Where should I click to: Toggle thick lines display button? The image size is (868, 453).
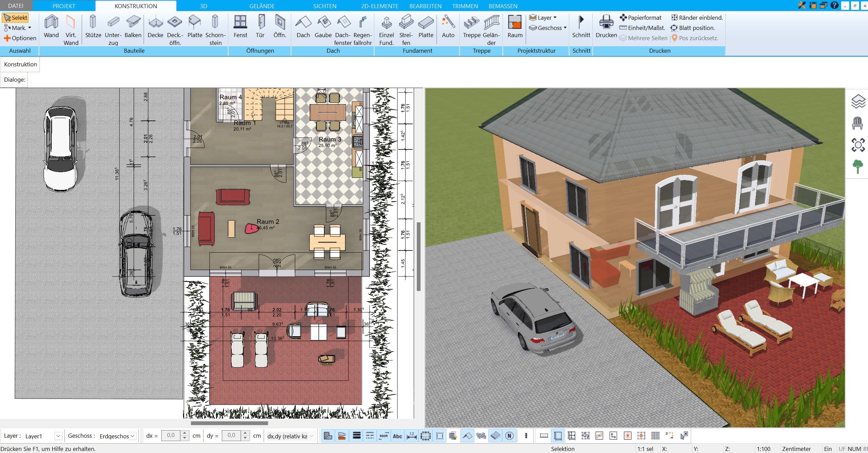[356, 436]
